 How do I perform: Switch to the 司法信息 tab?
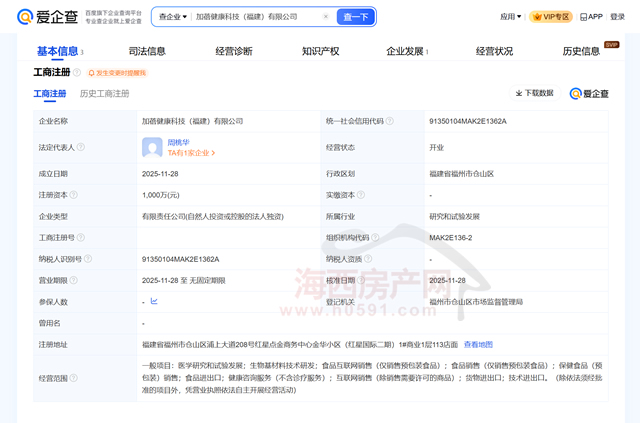[147, 51]
